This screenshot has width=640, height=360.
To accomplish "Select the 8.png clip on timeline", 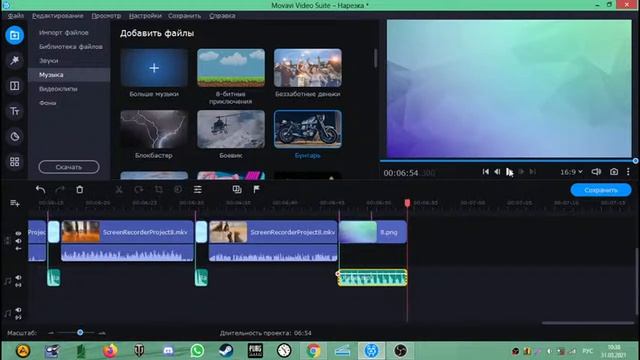I will point(373,232).
